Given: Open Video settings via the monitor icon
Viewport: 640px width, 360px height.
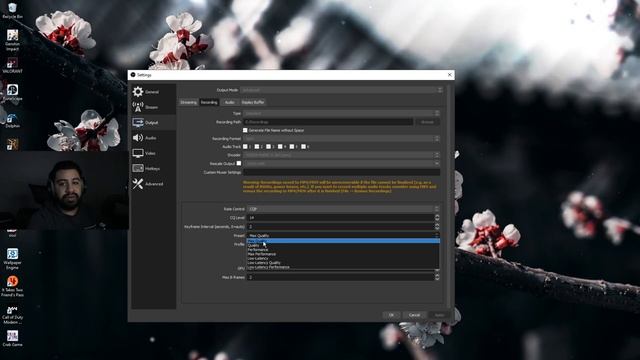Looking at the screenshot, I should pyautogui.click(x=138, y=153).
